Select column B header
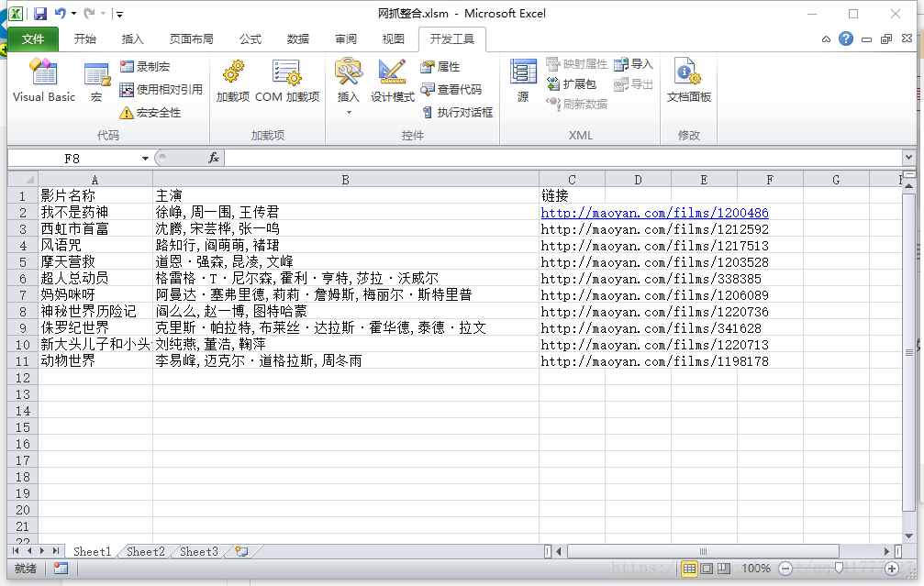Screen dimensions: 924x586 pyautogui.click(x=346, y=180)
